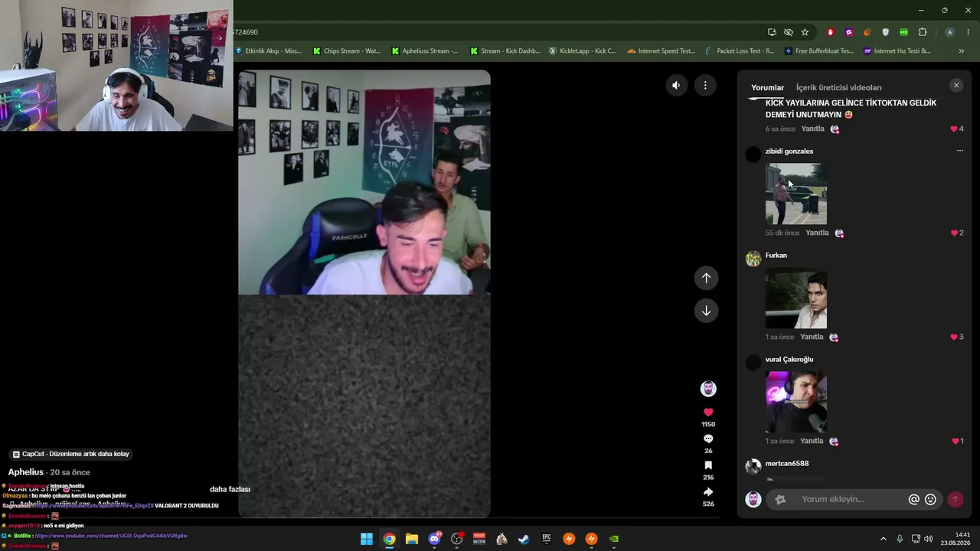Like Furkan's comment

(x=954, y=337)
